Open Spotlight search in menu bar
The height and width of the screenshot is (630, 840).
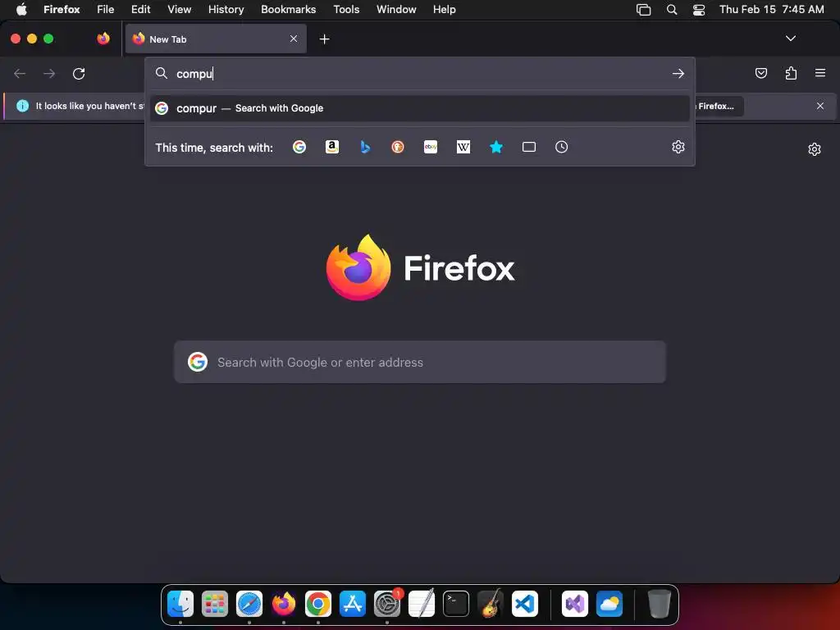coord(672,9)
